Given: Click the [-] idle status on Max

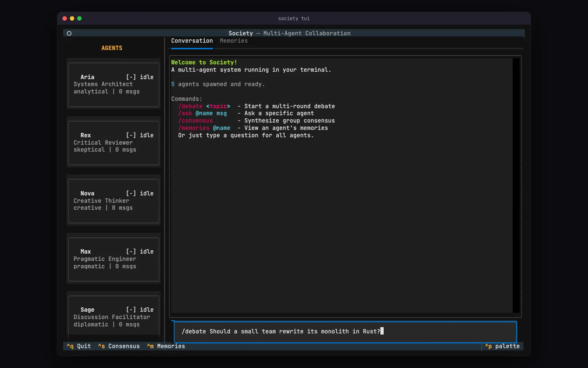Looking at the screenshot, I should coord(140,251).
